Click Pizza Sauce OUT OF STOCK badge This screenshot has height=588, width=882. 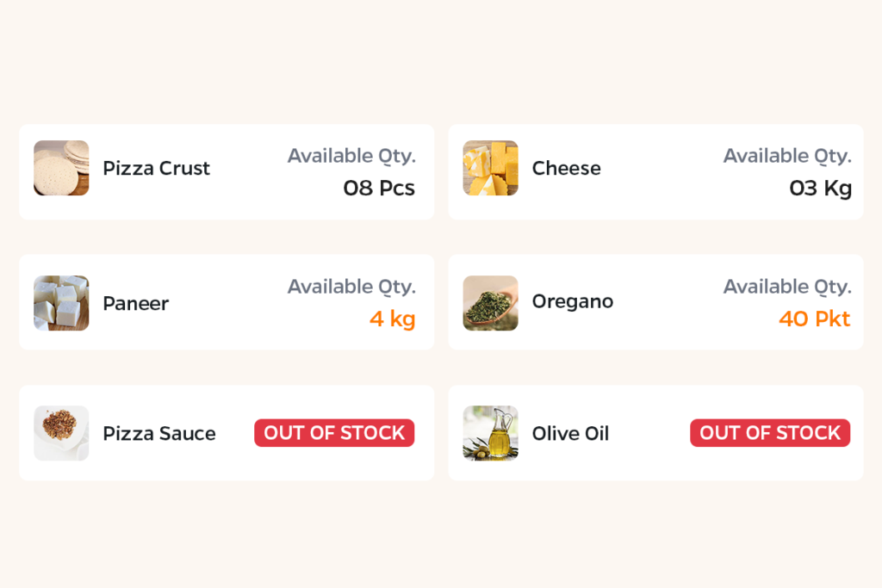click(x=334, y=433)
